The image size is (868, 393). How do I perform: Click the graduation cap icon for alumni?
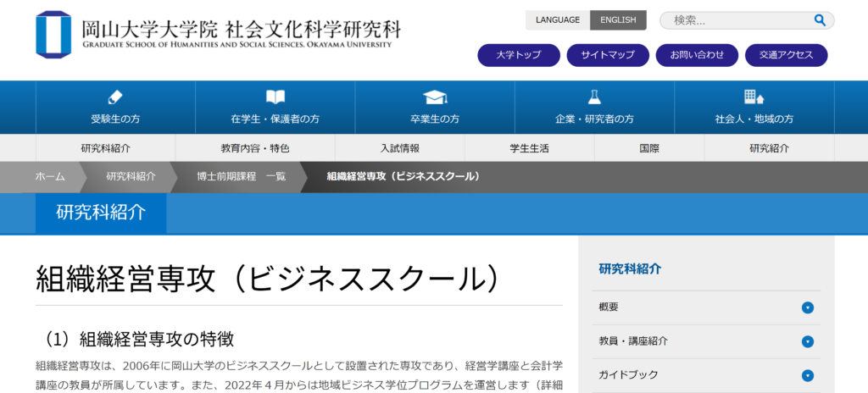435,97
